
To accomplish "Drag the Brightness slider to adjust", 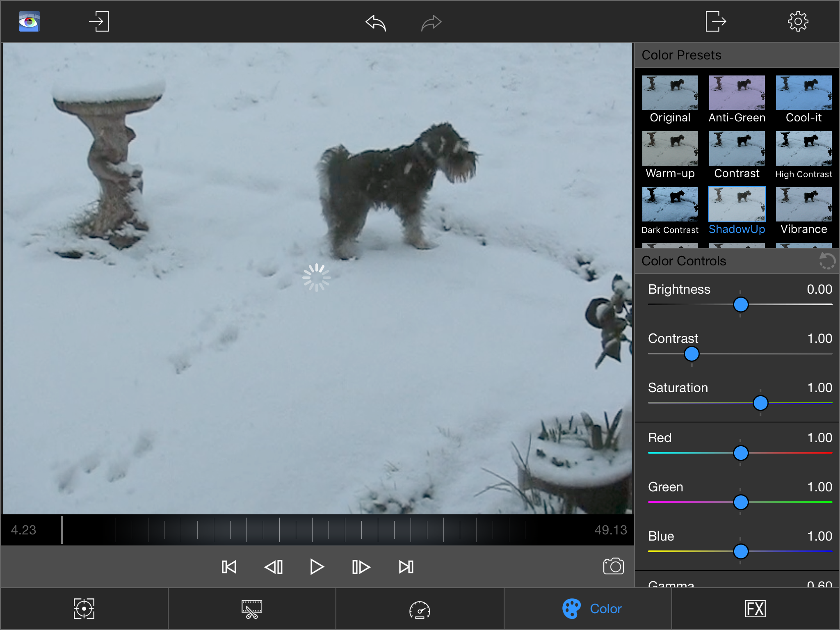I will (x=740, y=305).
